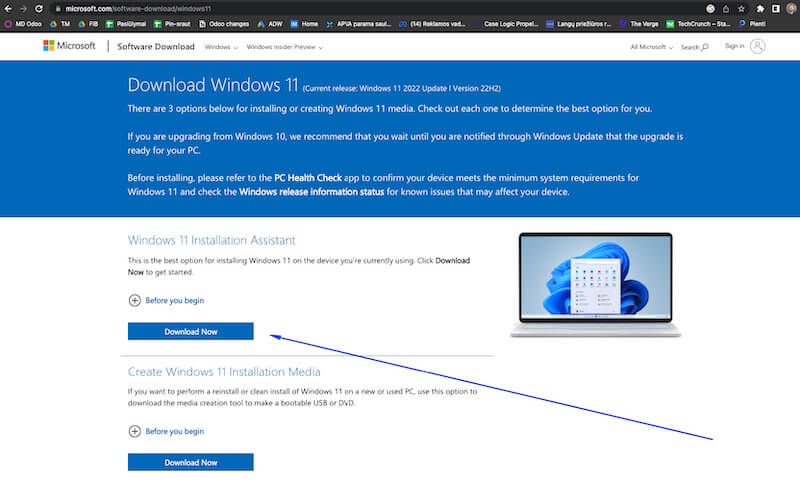Open the APVA parama saul... bookmark
Screen dimensions: 800x483
point(359,24)
